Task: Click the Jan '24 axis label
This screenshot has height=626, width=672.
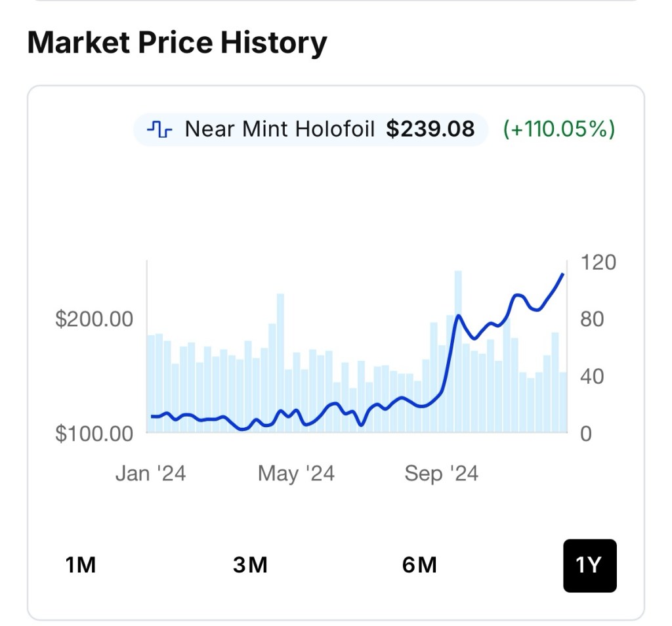Action: 150,473
